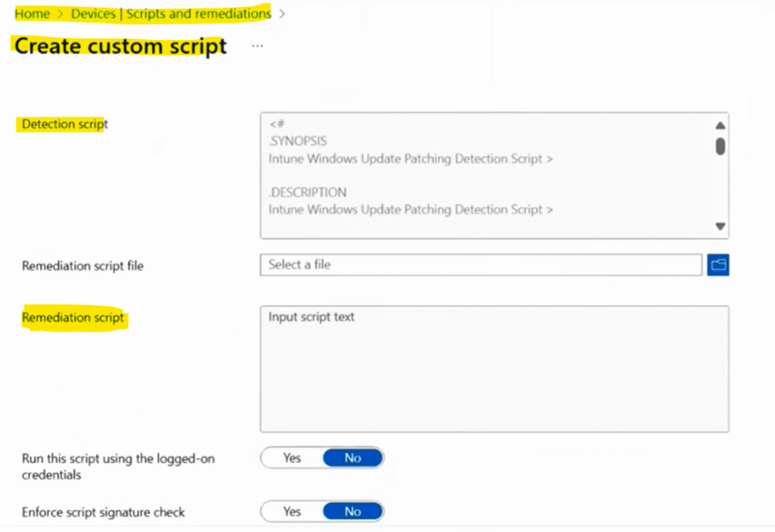
Task: Choose No for running with logged-on credentials
Action: [x=353, y=458]
